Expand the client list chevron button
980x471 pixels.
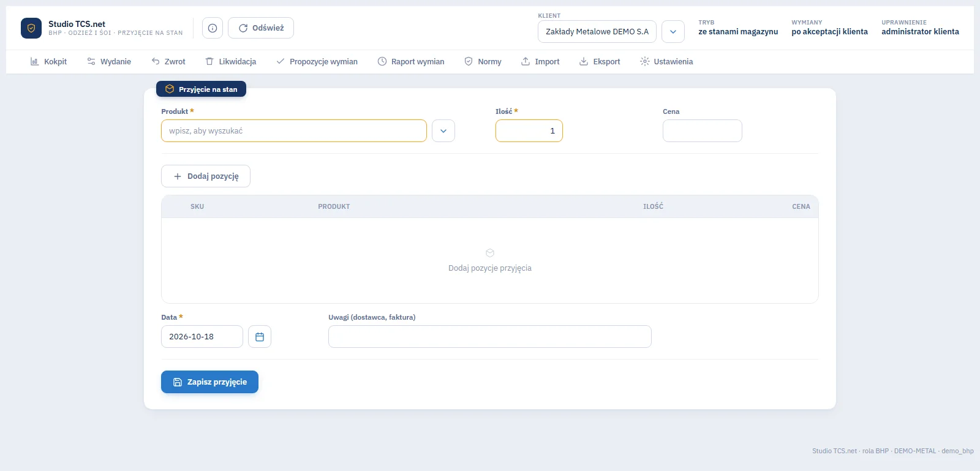click(x=673, y=32)
